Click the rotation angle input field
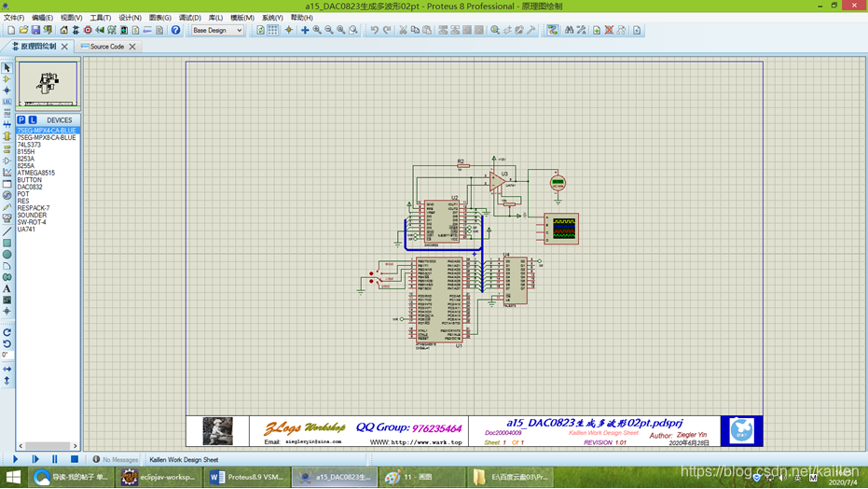This screenshot has width=868, height=489. pyautogui.click(x=7, y=355)
